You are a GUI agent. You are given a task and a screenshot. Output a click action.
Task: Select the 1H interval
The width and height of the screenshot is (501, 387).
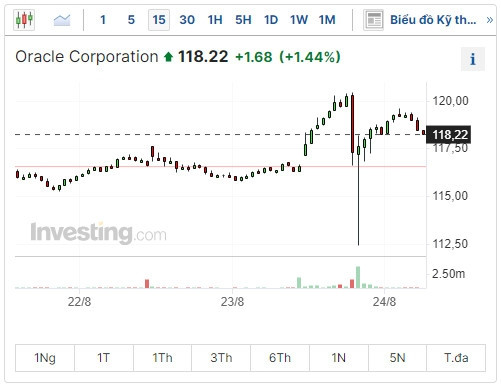[215, 20]
